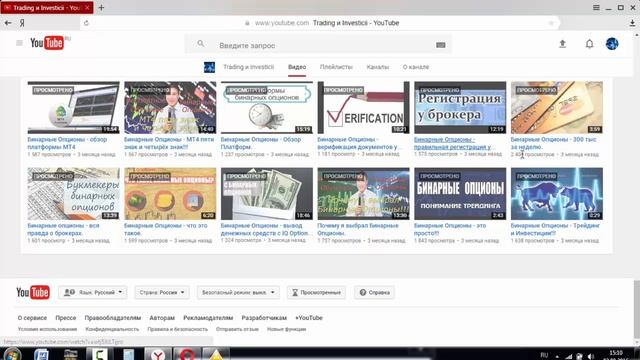Switch to the Плейлисты tab
The height and width of the screenshot is (360, 640).
coord(336,67)
